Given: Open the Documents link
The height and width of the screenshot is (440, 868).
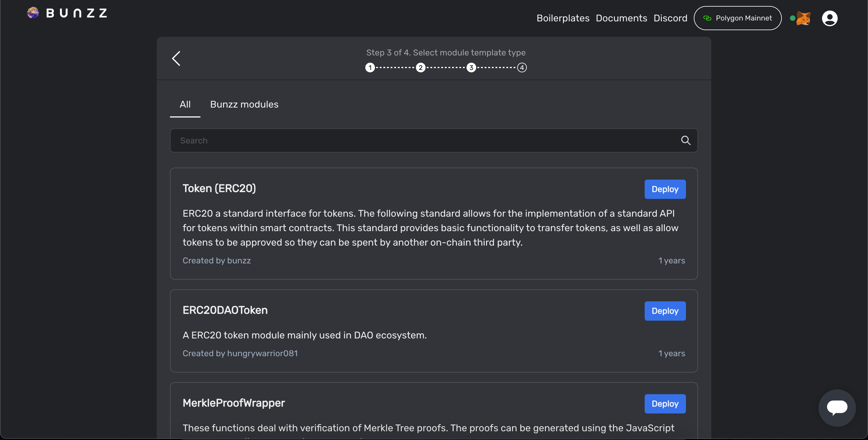Looking at the screenshot, I should click(621, 18).
